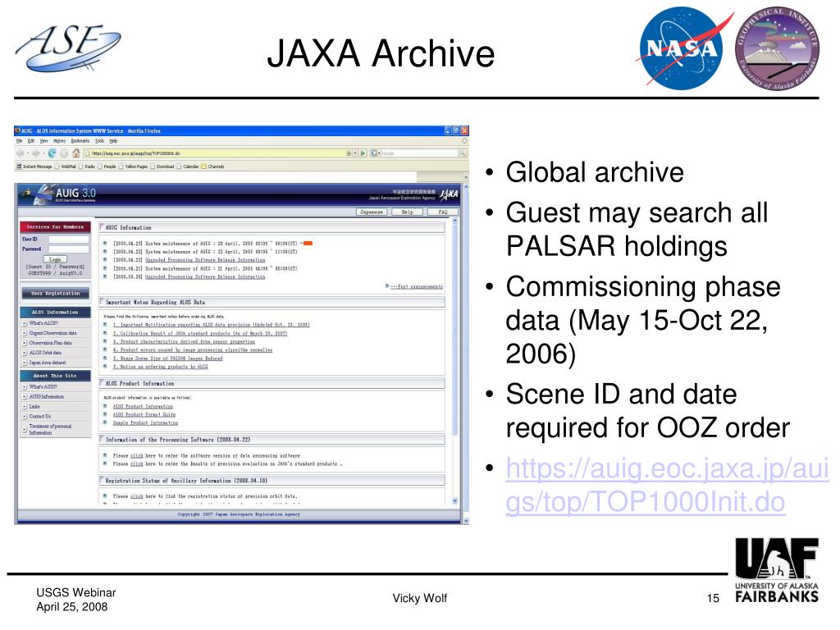Go to the Firefox Home icon
Viewport: 840px width, 630px height.
pyautogui.click(x=76, y=153)
